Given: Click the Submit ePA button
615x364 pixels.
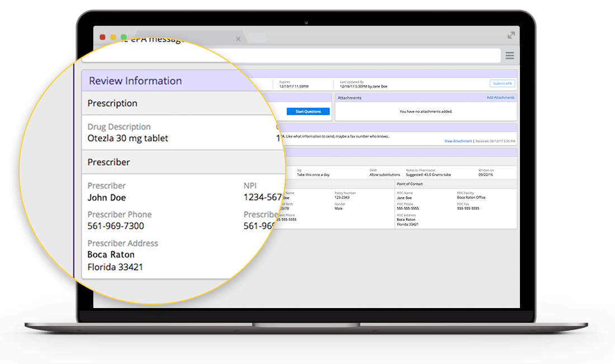Looking at the screenshot, I should pos(502,83).
